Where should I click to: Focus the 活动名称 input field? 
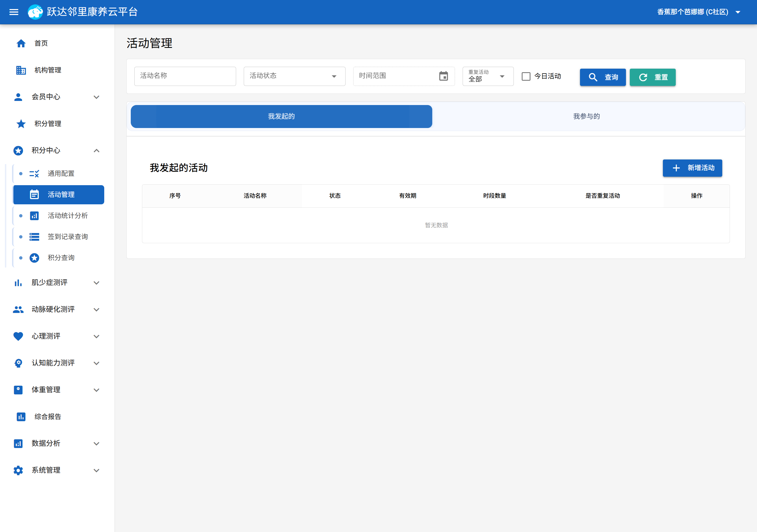pos(185,76)
